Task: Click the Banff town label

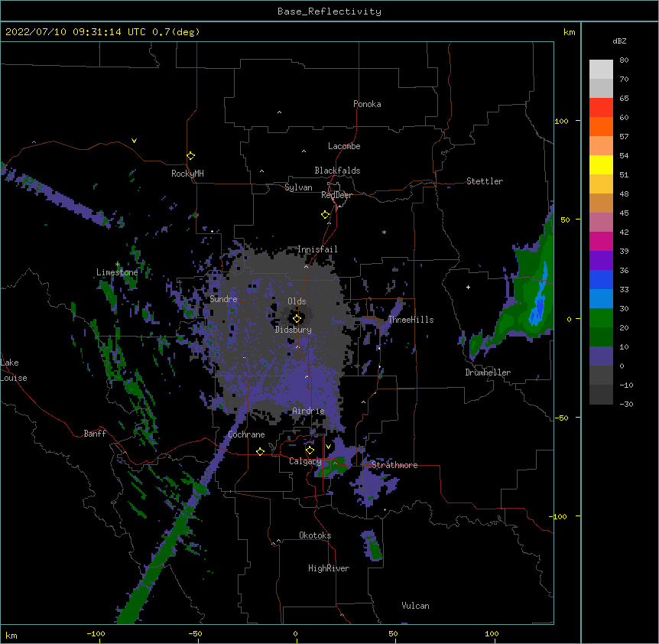Action: coord(95,434)
